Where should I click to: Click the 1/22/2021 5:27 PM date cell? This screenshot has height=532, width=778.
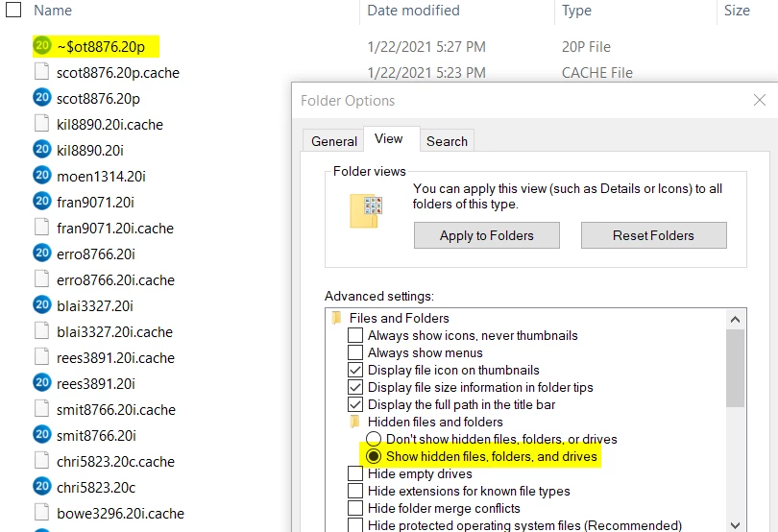coord(426,47)
